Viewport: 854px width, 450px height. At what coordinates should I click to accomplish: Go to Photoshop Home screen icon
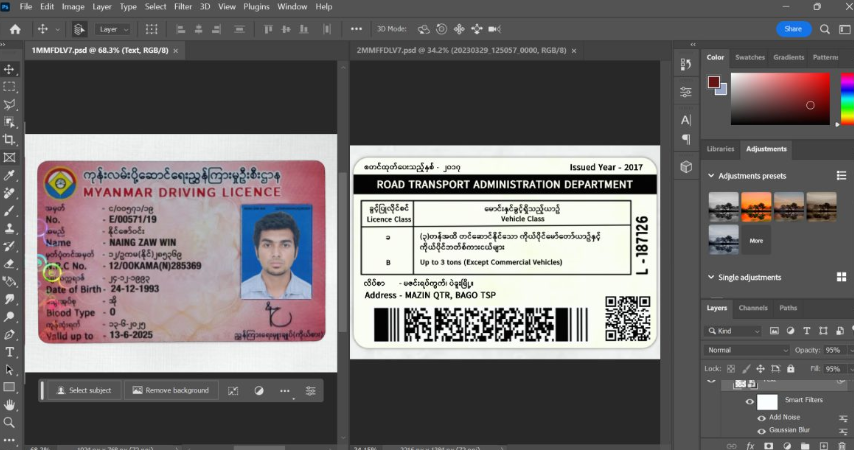point(15,29)
